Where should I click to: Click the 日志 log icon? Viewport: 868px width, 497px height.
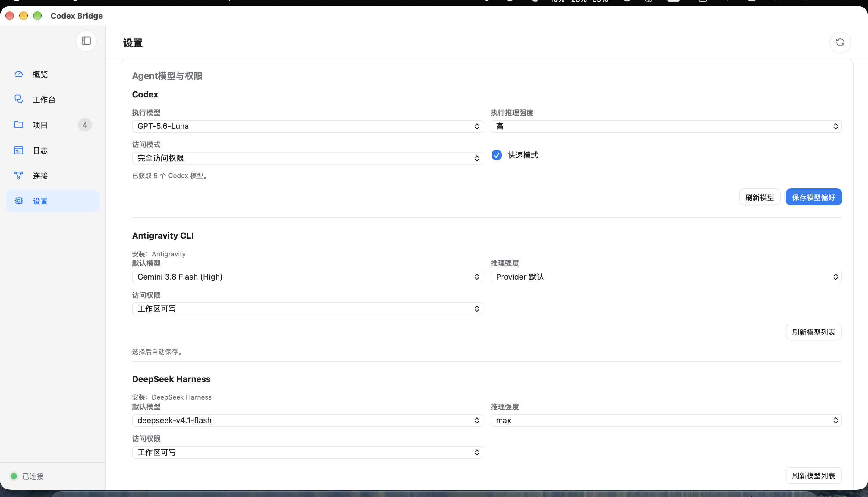point(19,150)
